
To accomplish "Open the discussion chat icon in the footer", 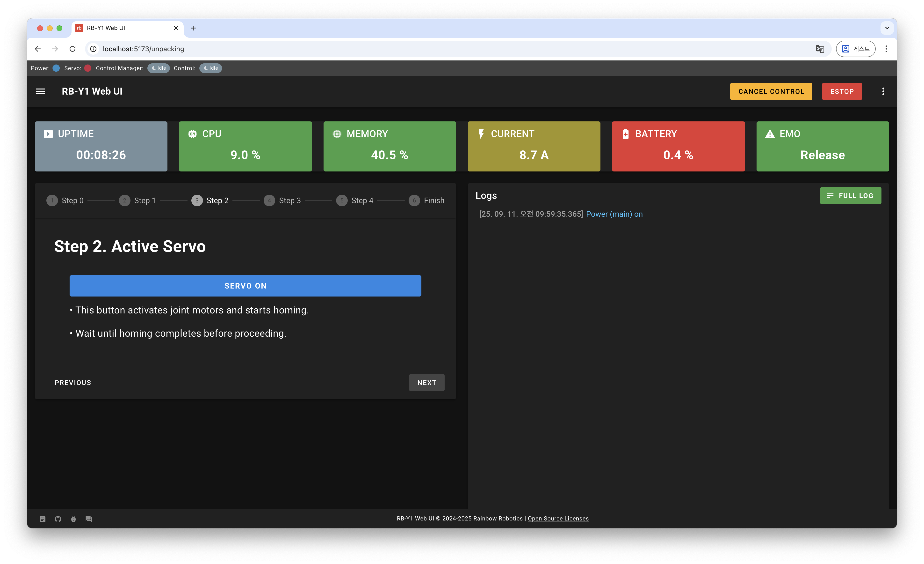I will pos(89,519).
